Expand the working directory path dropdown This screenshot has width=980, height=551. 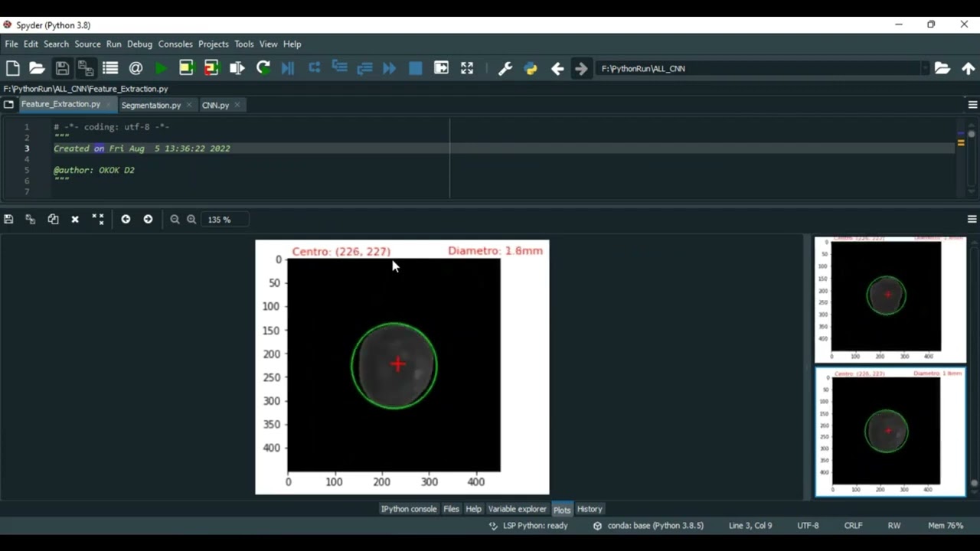pyautogui.click(x=925, y=68)
